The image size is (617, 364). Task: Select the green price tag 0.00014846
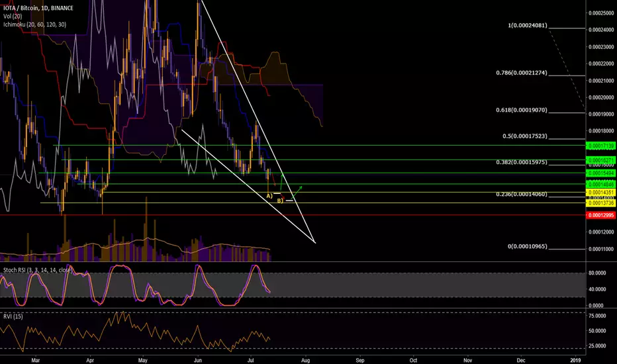click(601, 184)
